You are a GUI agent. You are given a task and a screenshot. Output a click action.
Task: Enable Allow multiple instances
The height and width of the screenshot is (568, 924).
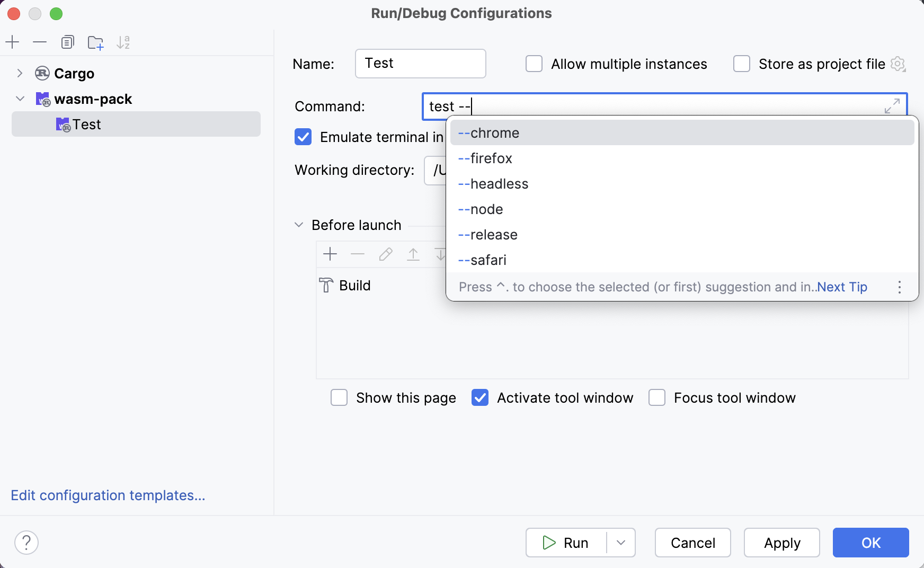point(534,64)
